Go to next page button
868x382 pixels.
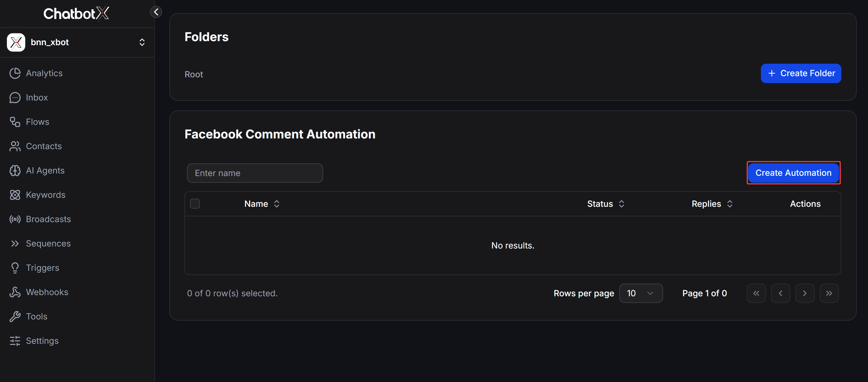click(805, 293)
